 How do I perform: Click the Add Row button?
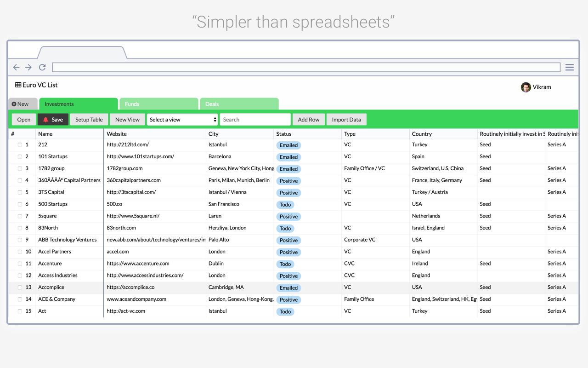(x=309, y=120)
